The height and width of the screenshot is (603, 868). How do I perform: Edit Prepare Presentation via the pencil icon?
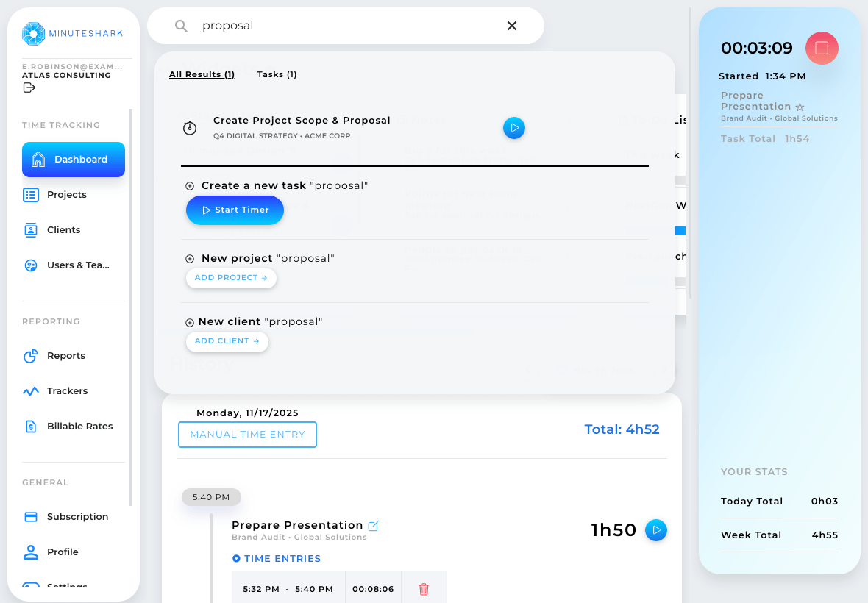374,525
